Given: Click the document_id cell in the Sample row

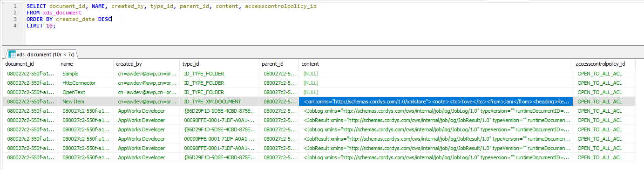Looking at the screenshot, I should [30, 74].
